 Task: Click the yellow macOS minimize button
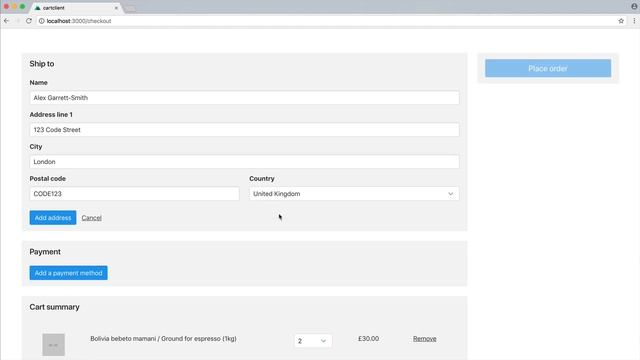[x=14, y=7]
